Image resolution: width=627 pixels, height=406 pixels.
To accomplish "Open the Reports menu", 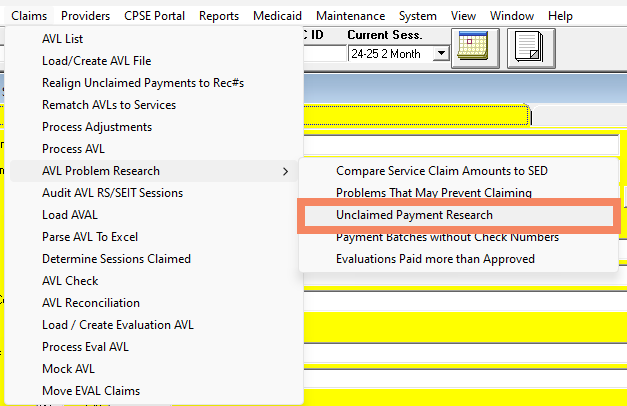I will pos(218,16).
